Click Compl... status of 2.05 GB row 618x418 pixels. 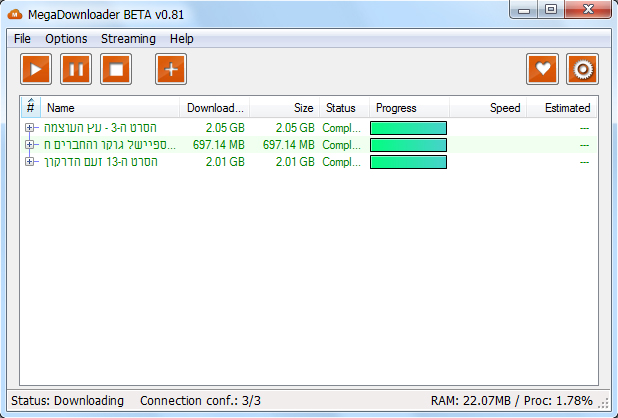pyautogui.click(x=341, y=128)
